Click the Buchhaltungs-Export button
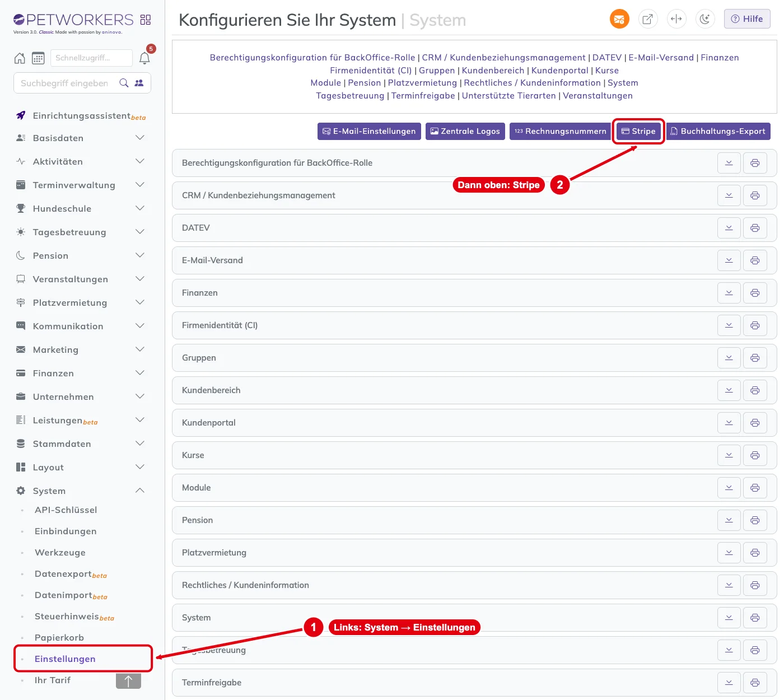This screenshot has width=784, height=700. (x=718, y=131)
